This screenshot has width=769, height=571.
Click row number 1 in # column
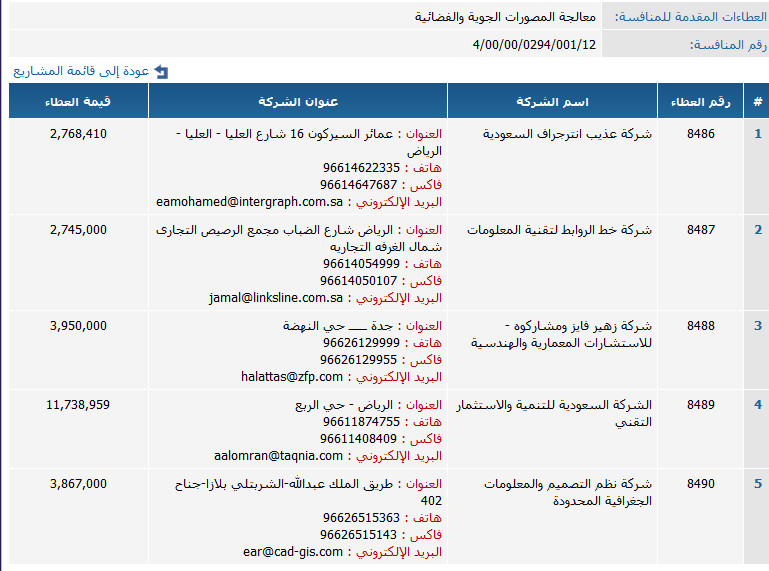tap(758, 133)
